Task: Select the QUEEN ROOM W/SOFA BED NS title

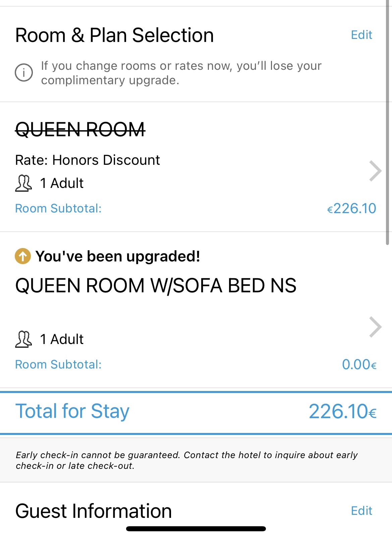Action: click(x=156, y=286)
